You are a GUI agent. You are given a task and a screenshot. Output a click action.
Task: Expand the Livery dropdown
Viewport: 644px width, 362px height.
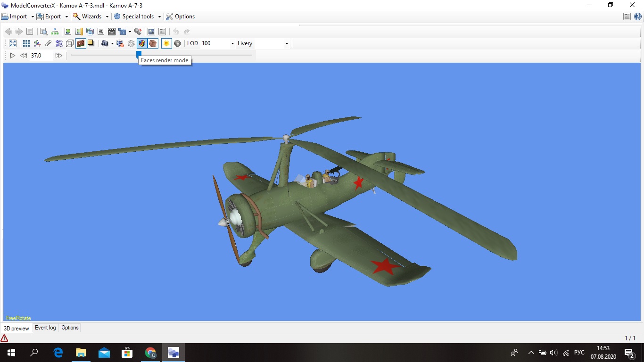286,43
